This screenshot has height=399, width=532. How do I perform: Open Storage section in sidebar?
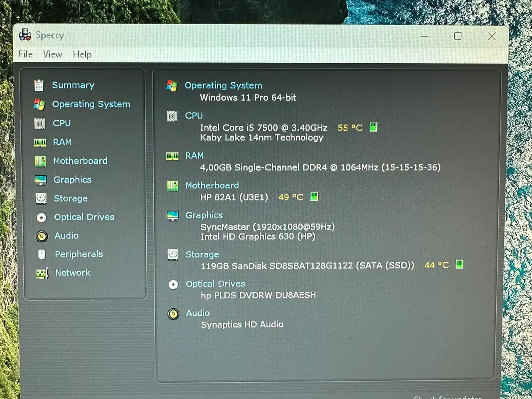71,198
